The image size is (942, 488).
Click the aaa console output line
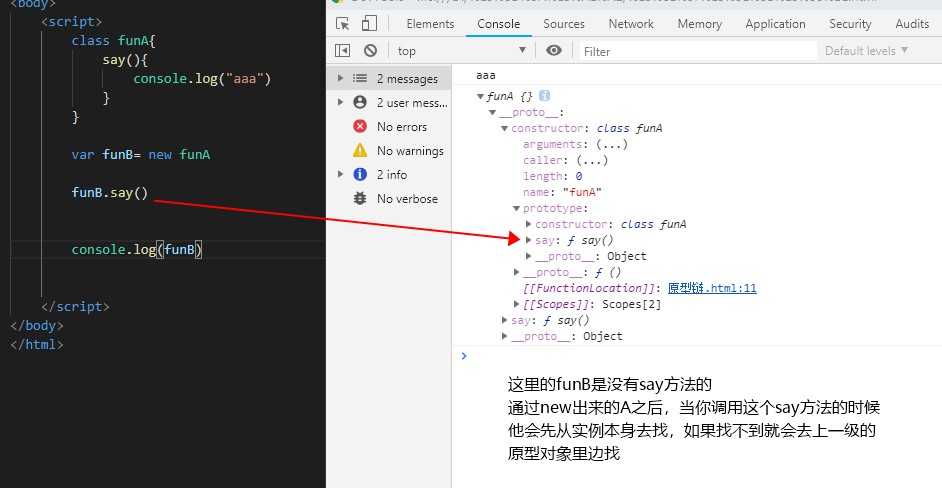(x=485, y=76)
